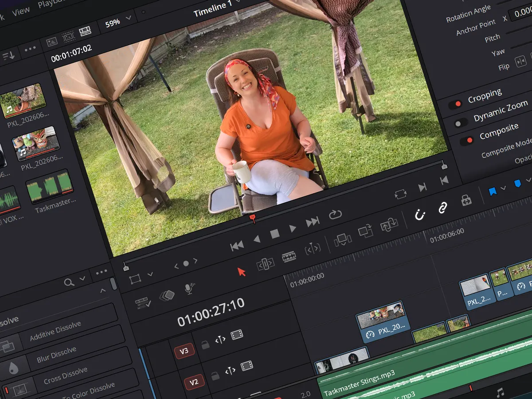This screenshot has height=399, width=532.
Task: Start forward playback in the viewer
Action: pos(293,228)
